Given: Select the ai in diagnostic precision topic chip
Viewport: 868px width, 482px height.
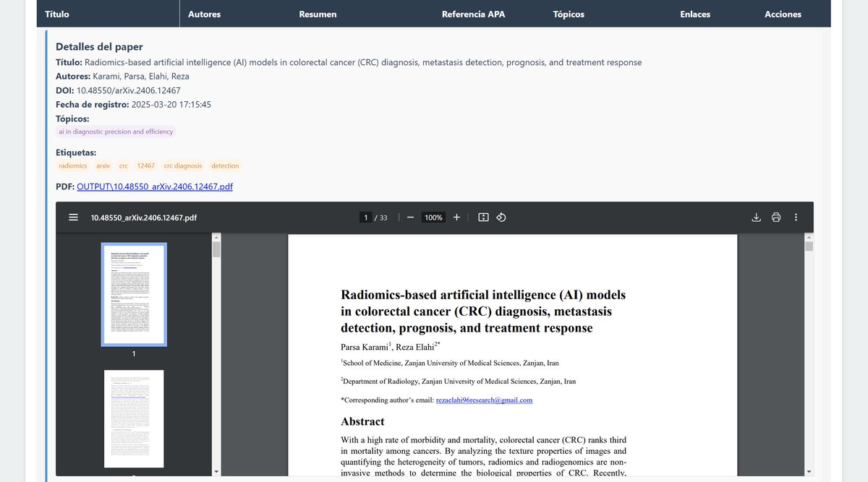Looking at the screenshot, I should pos(116,132).
